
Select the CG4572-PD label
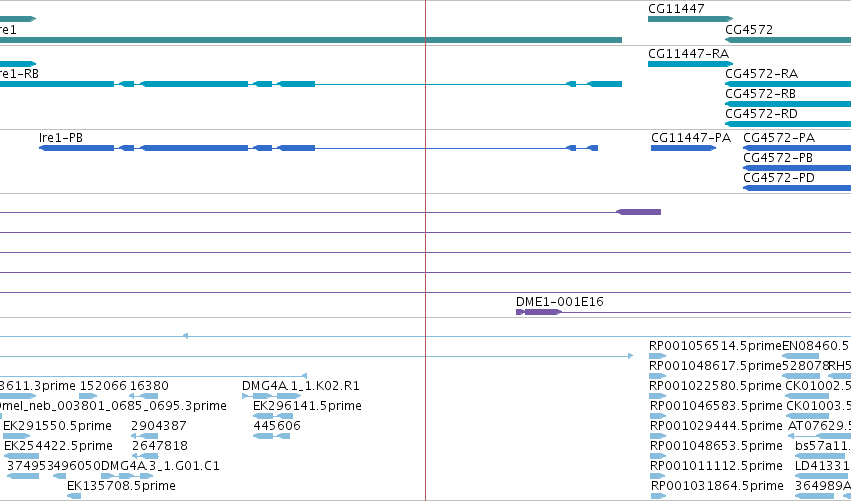click(x=779, y=177)
